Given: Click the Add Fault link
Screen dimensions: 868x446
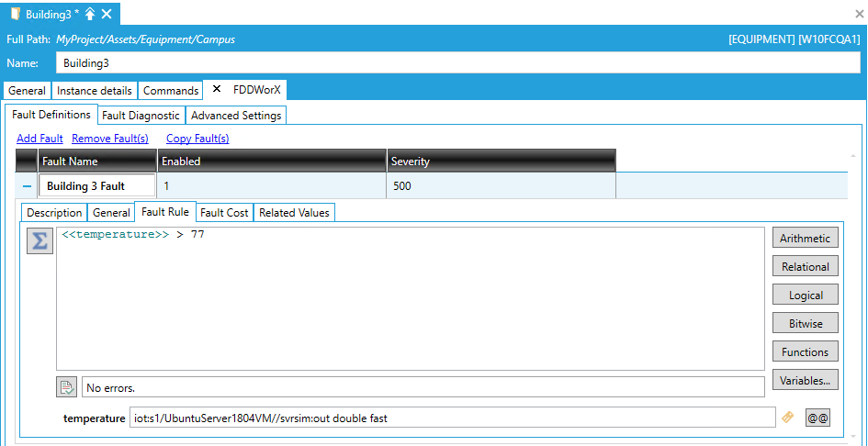Looking at the screenshot, I should click(39, 139).
